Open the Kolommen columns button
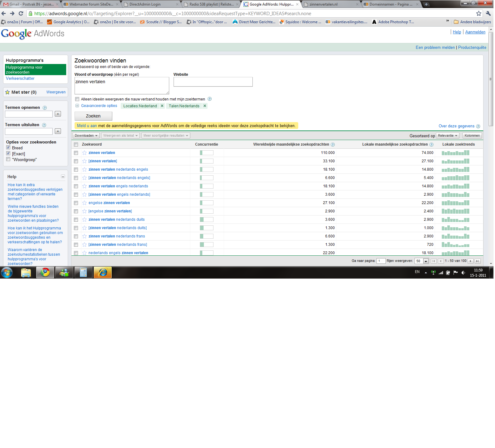The image size is (495, 448). click(x=472, y=135)
